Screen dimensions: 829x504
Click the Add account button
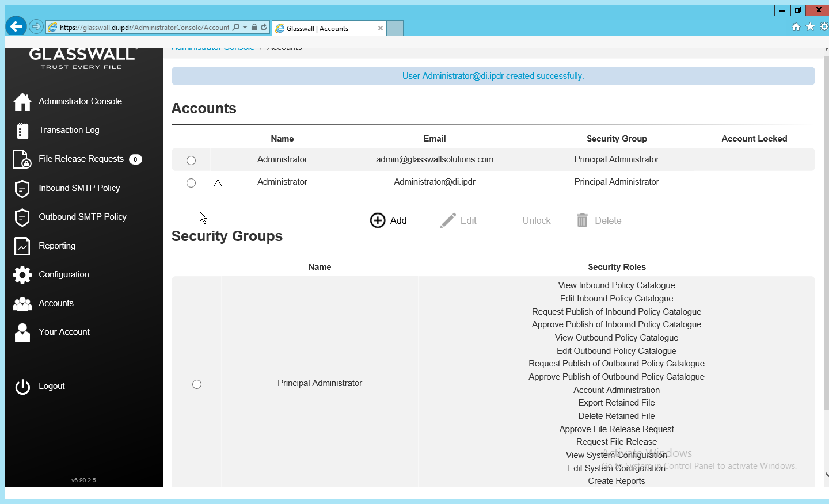tap(389, 220)
